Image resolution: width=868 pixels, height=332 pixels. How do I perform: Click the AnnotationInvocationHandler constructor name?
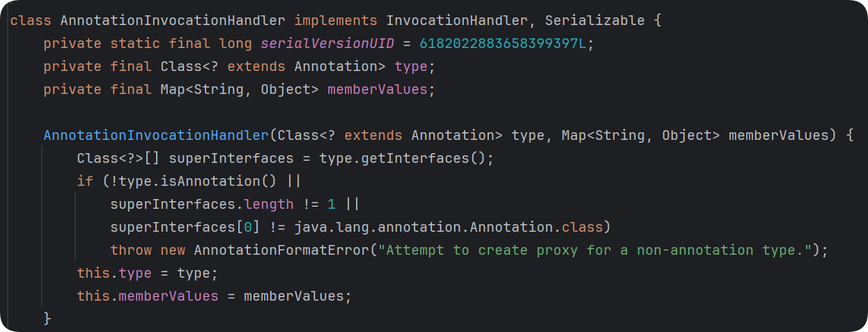point(156,135)
